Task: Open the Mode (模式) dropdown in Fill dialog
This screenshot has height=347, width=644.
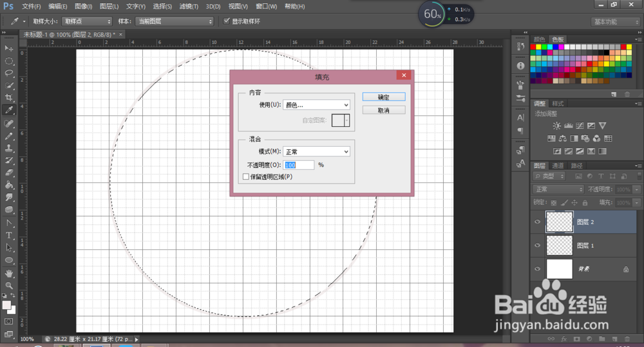Action: 317,151
